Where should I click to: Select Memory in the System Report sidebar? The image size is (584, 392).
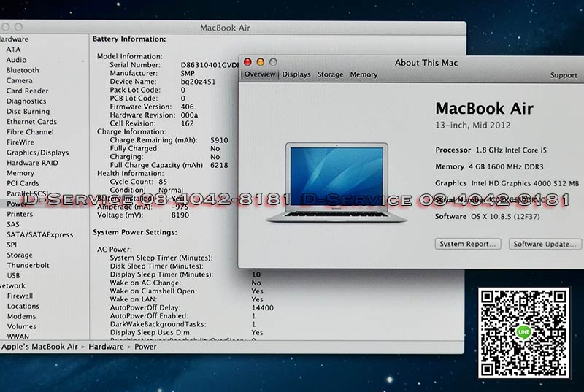coord(20,173)
